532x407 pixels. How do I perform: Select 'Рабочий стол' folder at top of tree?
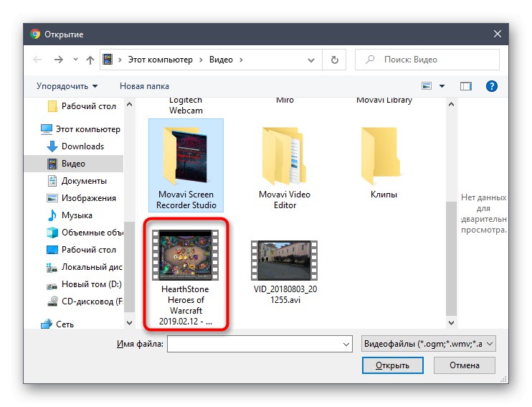pyautogui.click(x=82, y=106)
